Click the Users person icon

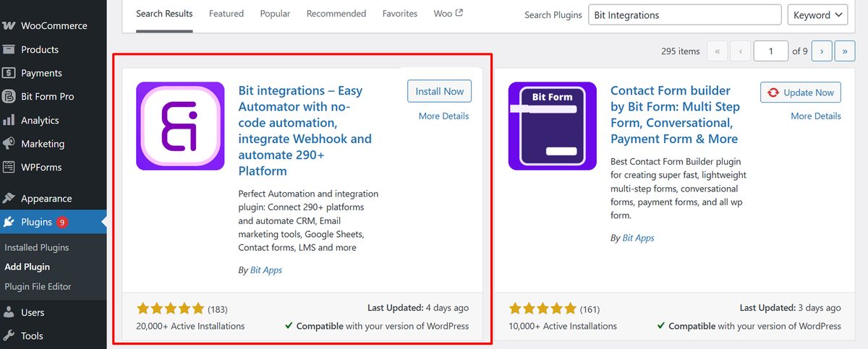pos(9,312)
